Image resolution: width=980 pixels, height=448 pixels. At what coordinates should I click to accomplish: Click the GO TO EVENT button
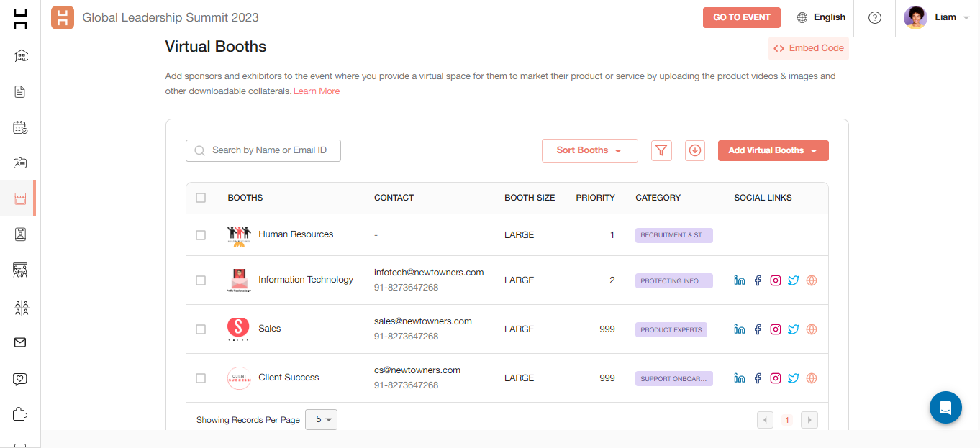pyautogui.click(x=741, y=18)
